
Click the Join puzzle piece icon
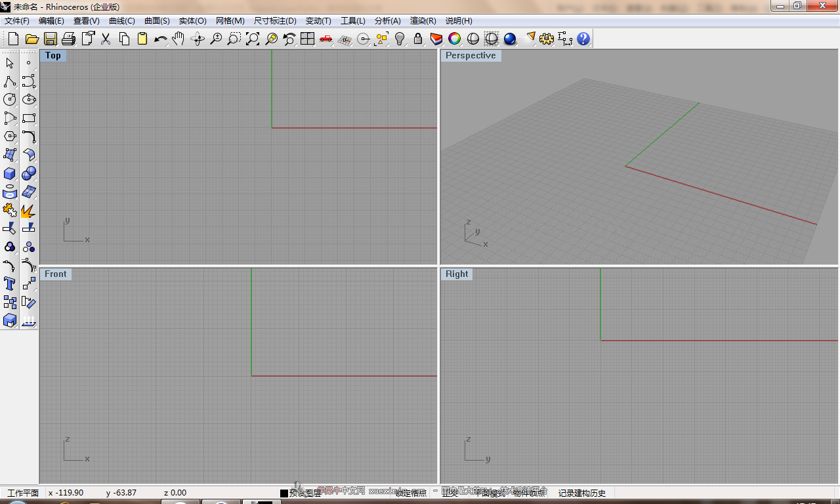10,211
